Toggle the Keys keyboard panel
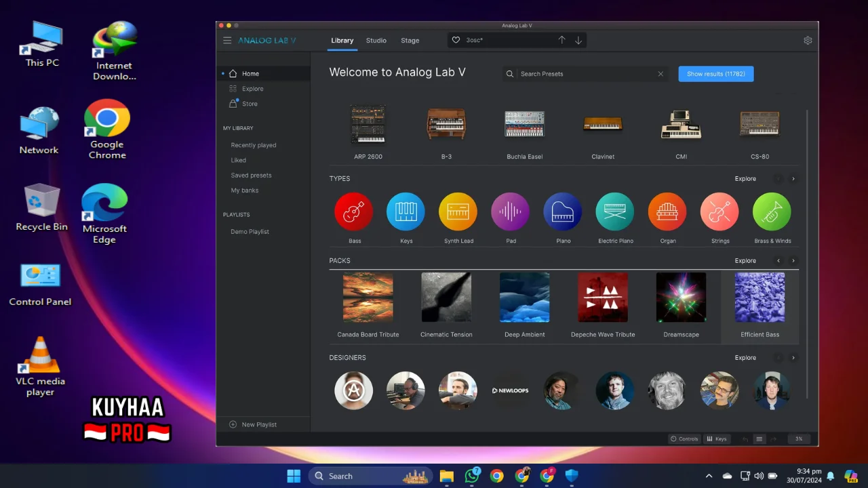The width and height of the screenshot is (868, 488). pyautogui.click(x=717, y=439)
